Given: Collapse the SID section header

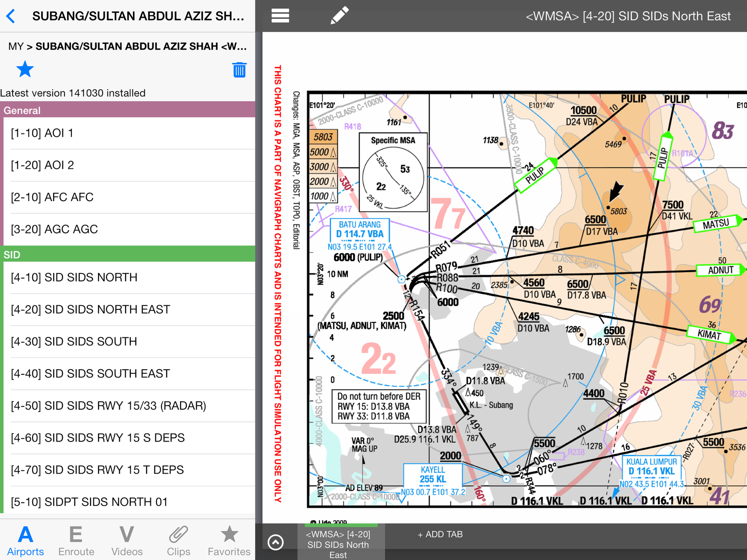Looking at the screenshot, I should (127, 254).
